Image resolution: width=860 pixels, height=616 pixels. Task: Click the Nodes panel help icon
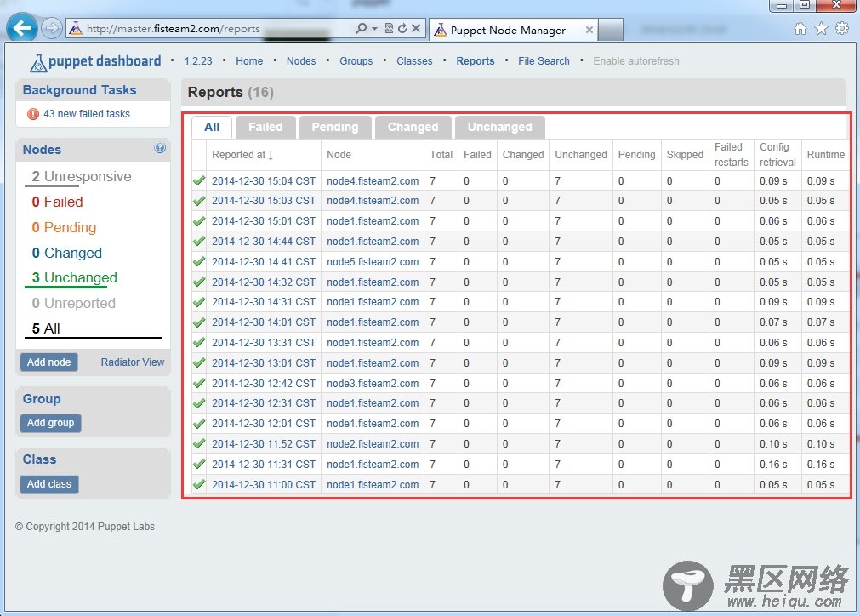(x=160, y=147)
